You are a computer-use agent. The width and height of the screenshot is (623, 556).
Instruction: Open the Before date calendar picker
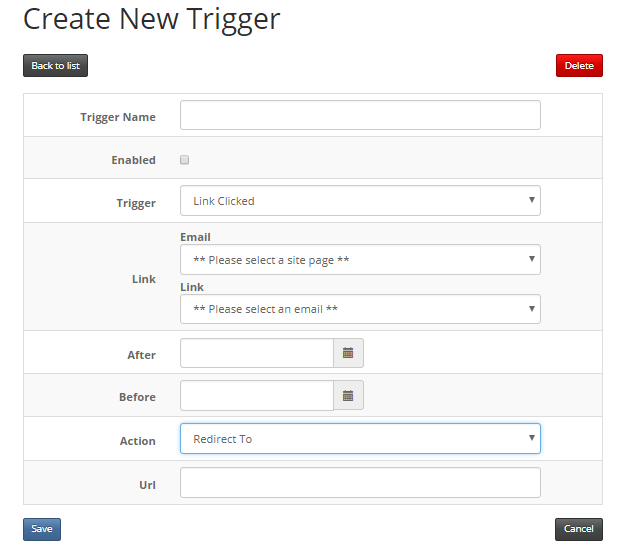click(348, 395)
